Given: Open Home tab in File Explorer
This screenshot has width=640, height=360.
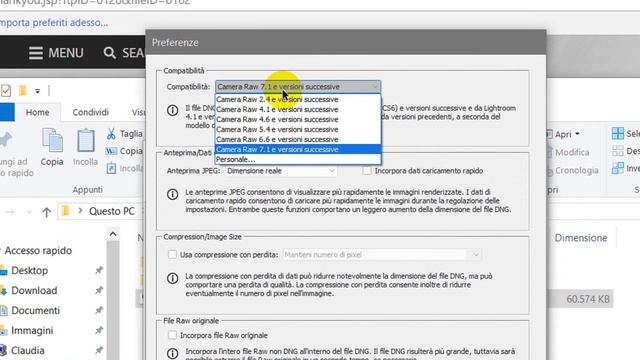Looking at the screenshot, I should 38,112.
